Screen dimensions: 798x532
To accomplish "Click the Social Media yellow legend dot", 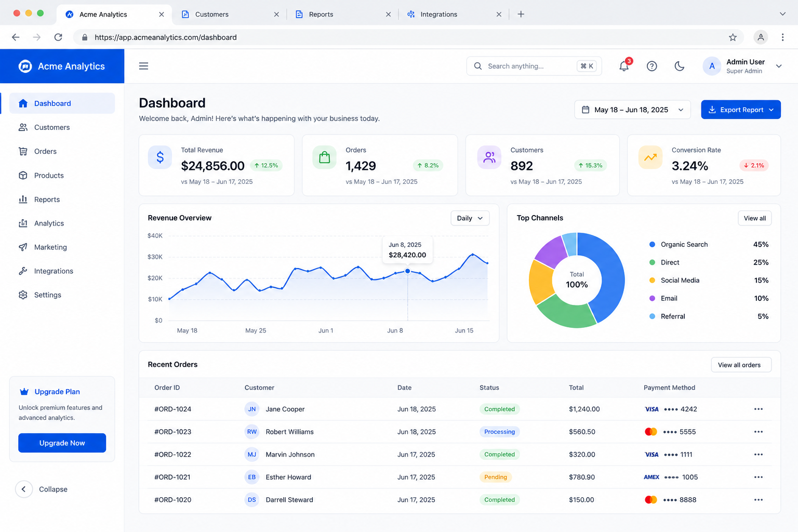I will click(x=652, y=281).
